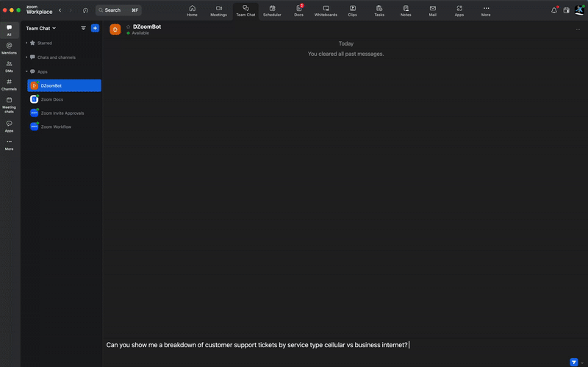The height and width of the screenshot is (367, 588).
Task: Open Zoom Invite Approvals chat
Action: [64, 113]
